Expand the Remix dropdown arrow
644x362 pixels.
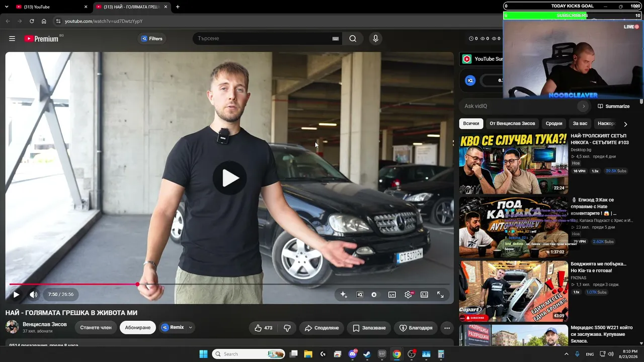click(190, 327)
